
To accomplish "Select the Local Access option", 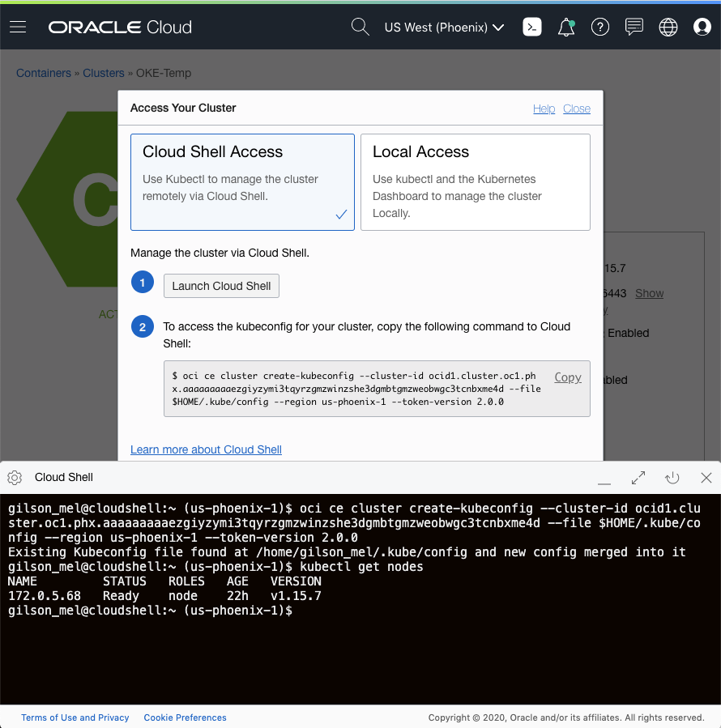I will point(476,180).
